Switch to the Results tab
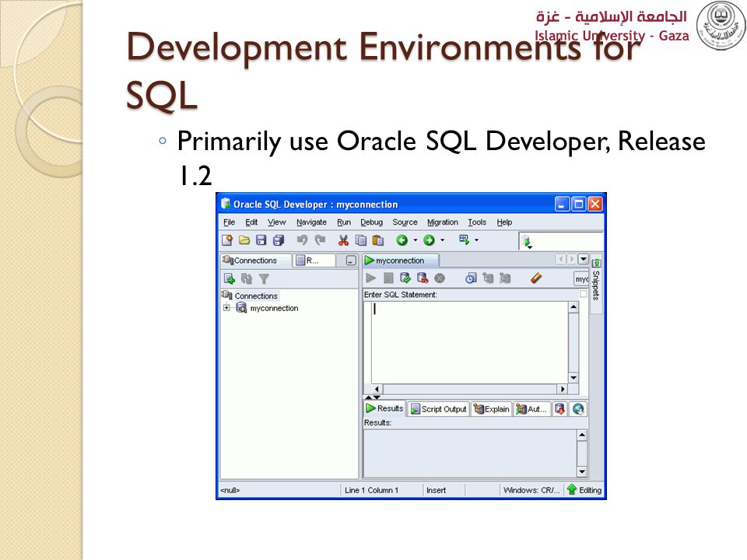The width and height of the screenshot is (747, 560). tap(385, 408)
